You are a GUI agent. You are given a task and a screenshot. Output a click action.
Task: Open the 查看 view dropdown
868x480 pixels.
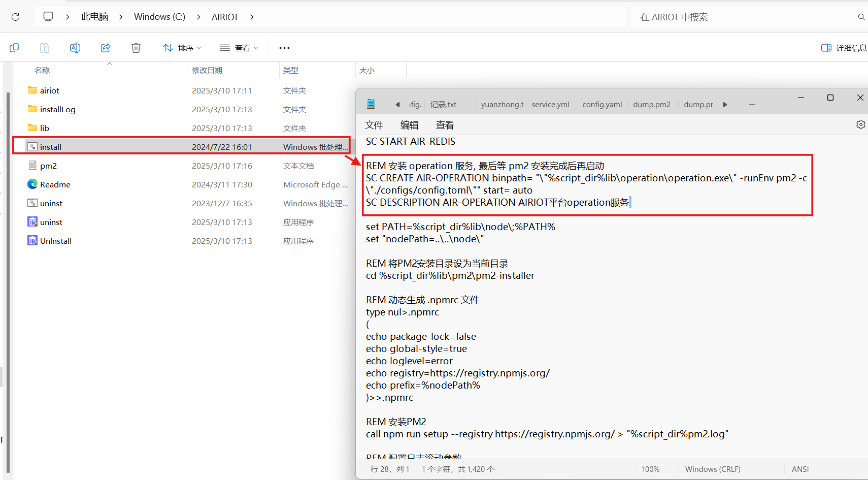[239, 47]
